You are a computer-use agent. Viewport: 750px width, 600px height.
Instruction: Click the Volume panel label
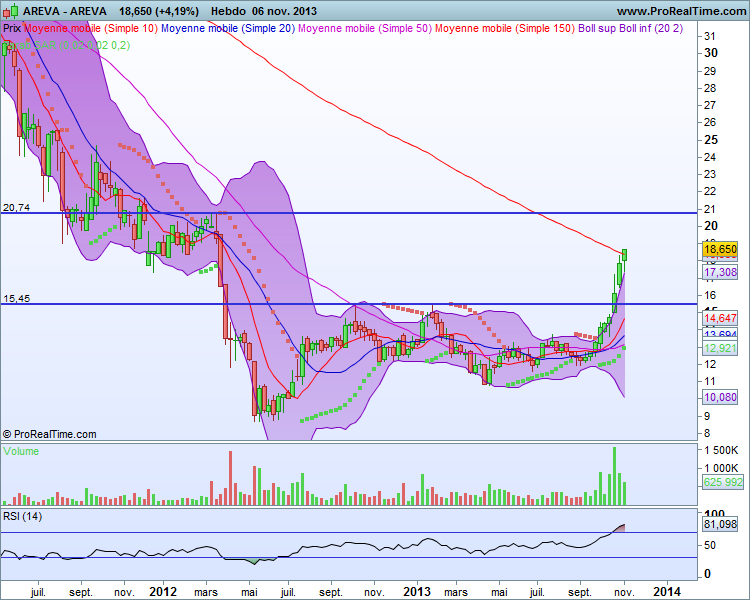point(21,451)
